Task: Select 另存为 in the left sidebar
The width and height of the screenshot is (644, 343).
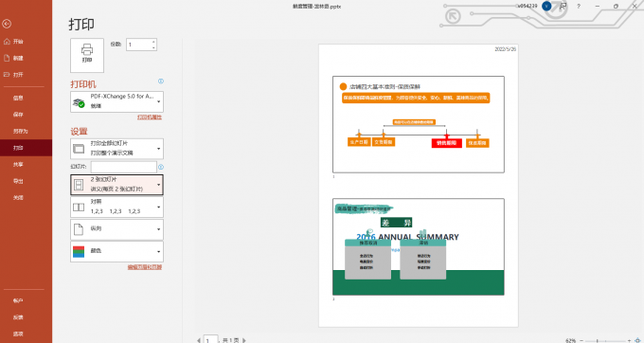Action: [20, 131]
